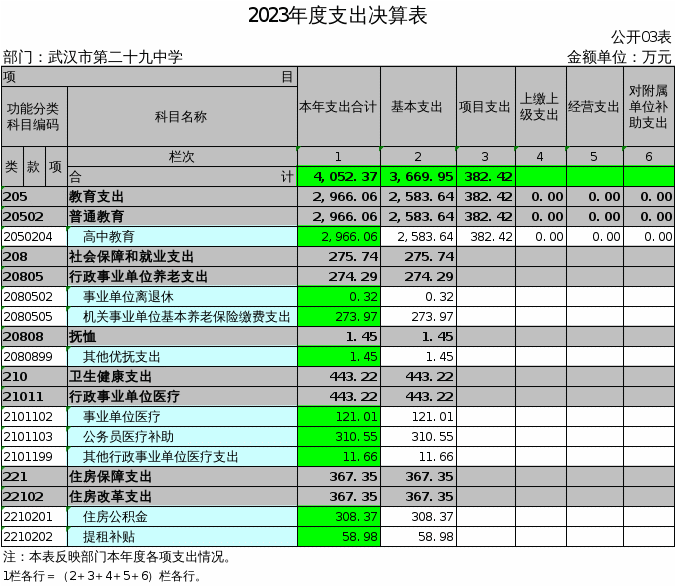Click the "对附属单位补助支出" header cell
This screenshot has width=675, height=586.
point(648,107)
